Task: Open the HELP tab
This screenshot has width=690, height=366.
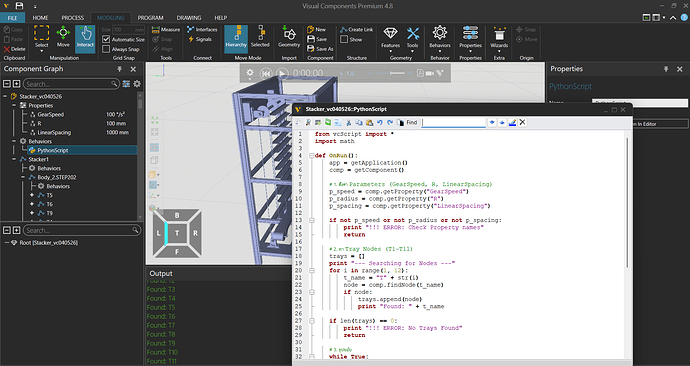Action: point(220,18)
